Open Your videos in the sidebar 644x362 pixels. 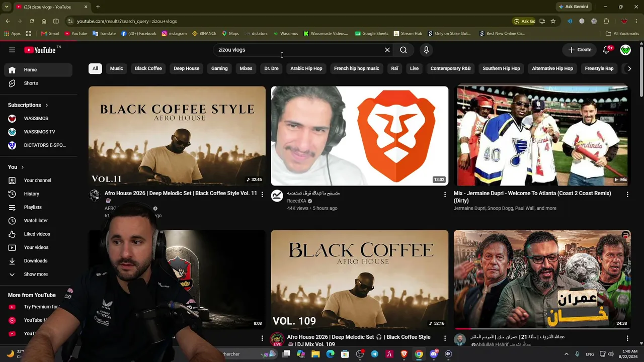click(x=38, y=247)
